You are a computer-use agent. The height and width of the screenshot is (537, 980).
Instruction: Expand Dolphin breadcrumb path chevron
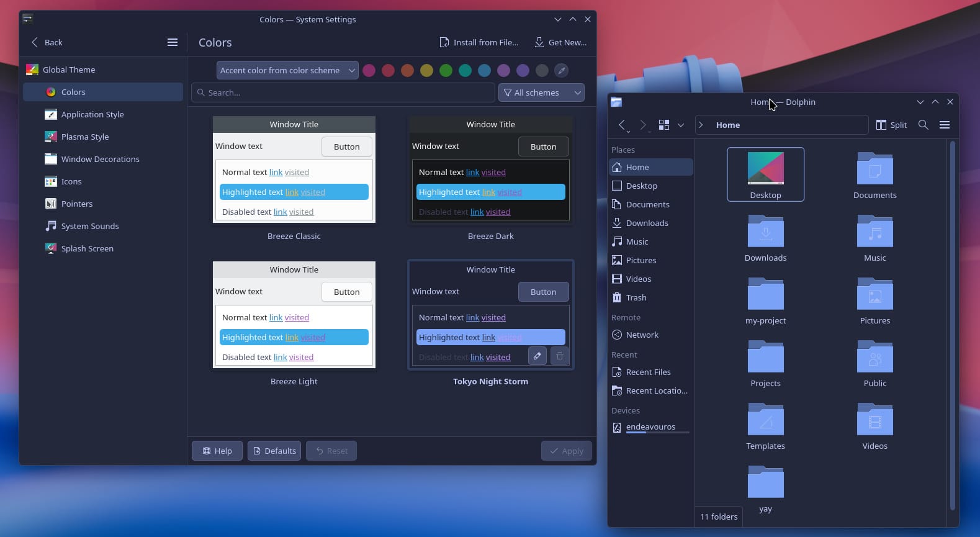(x=701, y=125)
